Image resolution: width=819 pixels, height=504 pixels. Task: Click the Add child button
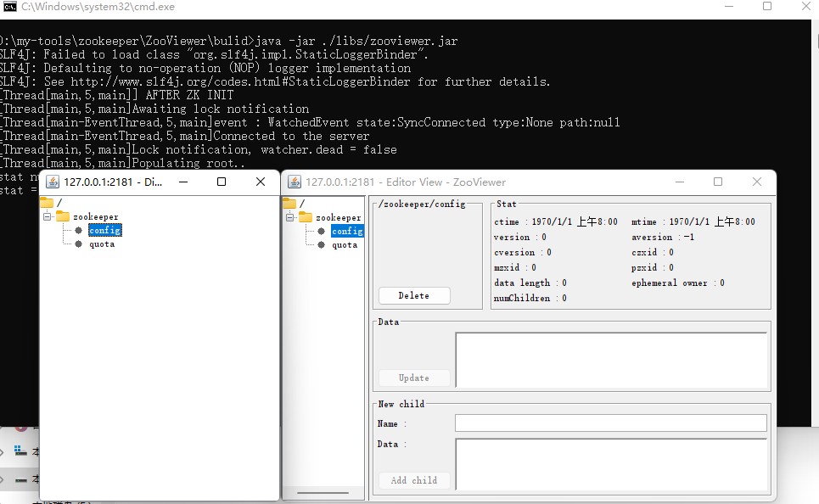(413, 480)
